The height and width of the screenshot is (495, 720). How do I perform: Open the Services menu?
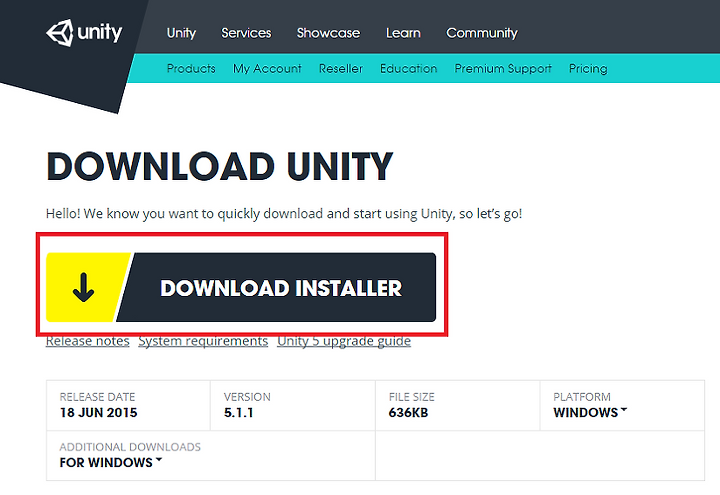pyautogui.click(x=246, y=33)
